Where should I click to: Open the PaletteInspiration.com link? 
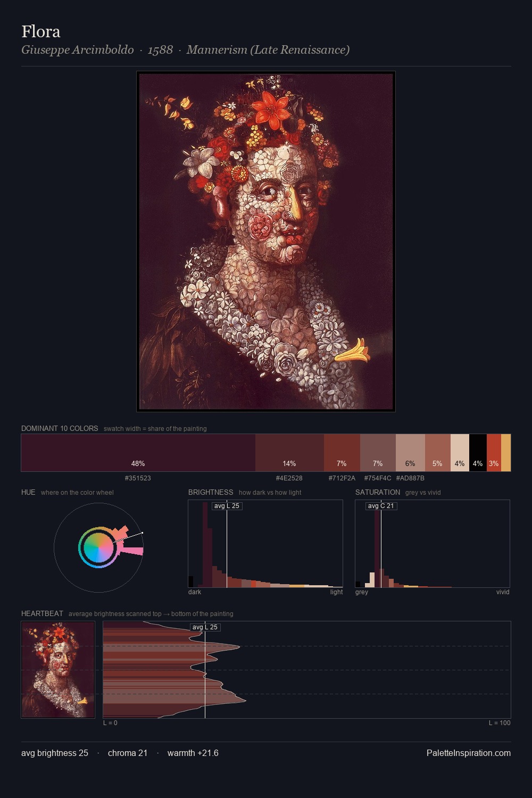pyautogui.click(x=469, y=753)
